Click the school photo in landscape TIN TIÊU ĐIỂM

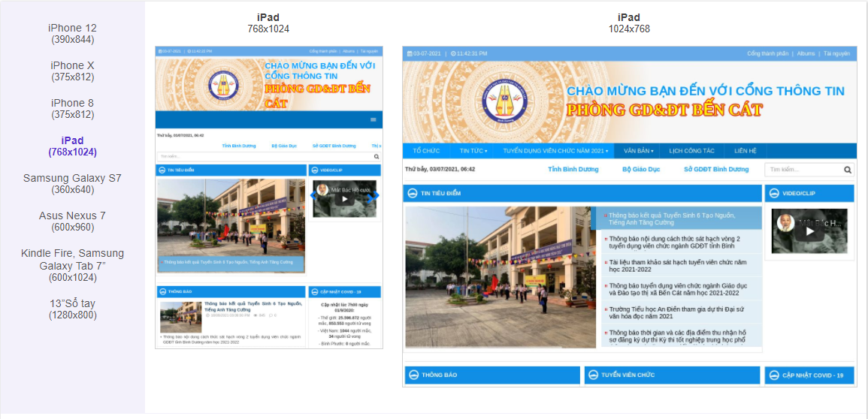point(501,276)
